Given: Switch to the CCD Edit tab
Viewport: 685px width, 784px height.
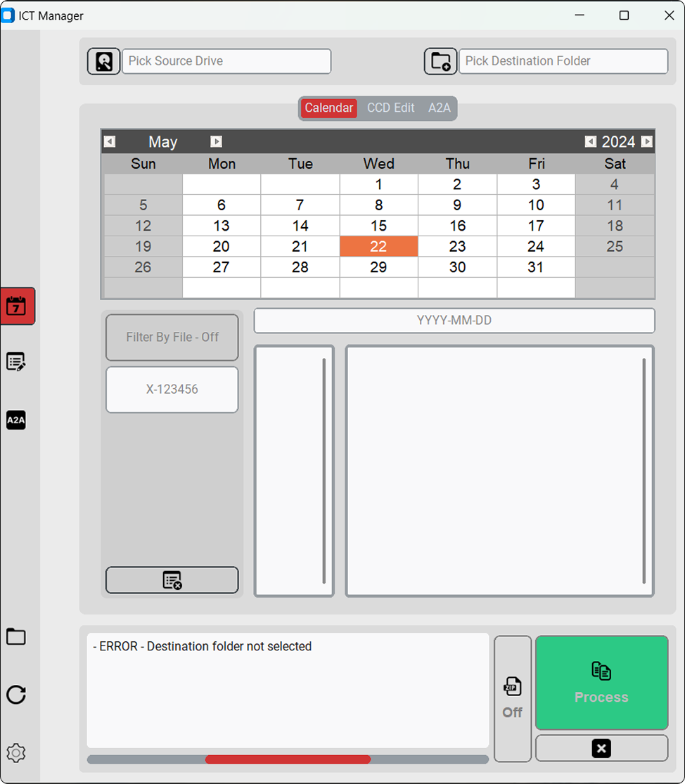Looking at the screenshot, I should (391, 108).
